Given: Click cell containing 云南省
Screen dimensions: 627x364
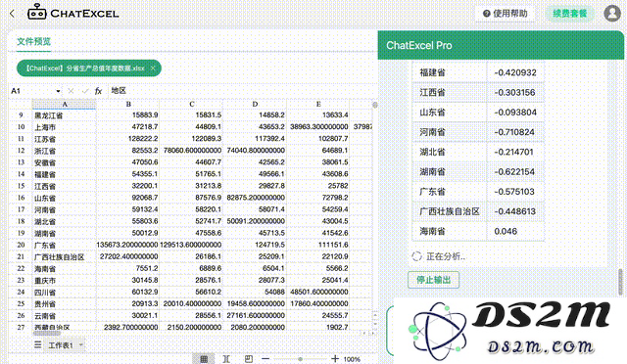Looking at the screenshot, I should click(x=64, y=316).
